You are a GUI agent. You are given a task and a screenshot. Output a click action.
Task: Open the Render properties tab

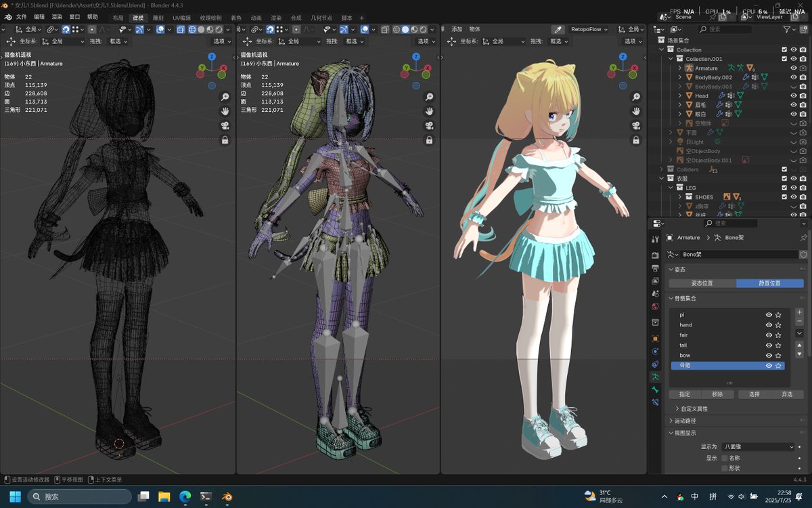[x=655, y=255]
